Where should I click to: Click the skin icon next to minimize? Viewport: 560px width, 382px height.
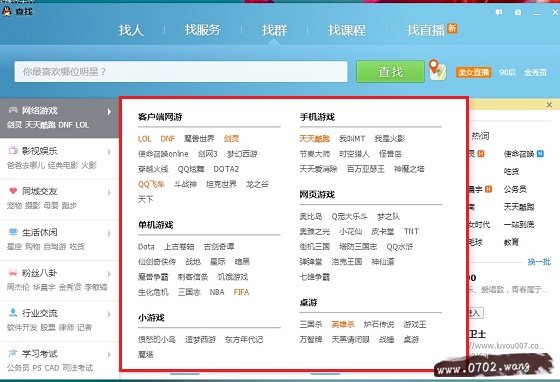tap(518, 13)
